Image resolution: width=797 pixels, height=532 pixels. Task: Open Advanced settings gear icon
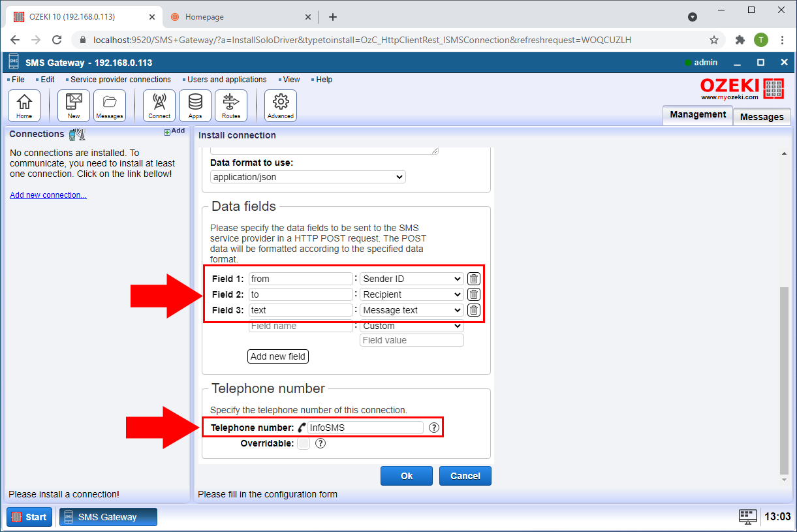click(x=281, y=106)
